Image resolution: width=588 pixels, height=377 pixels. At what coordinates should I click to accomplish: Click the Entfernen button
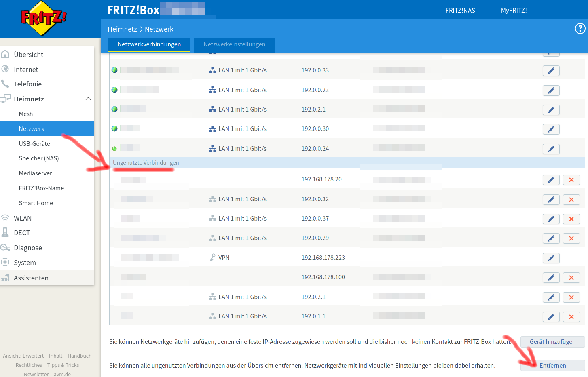pyautogui.click(x=552, y=365)
